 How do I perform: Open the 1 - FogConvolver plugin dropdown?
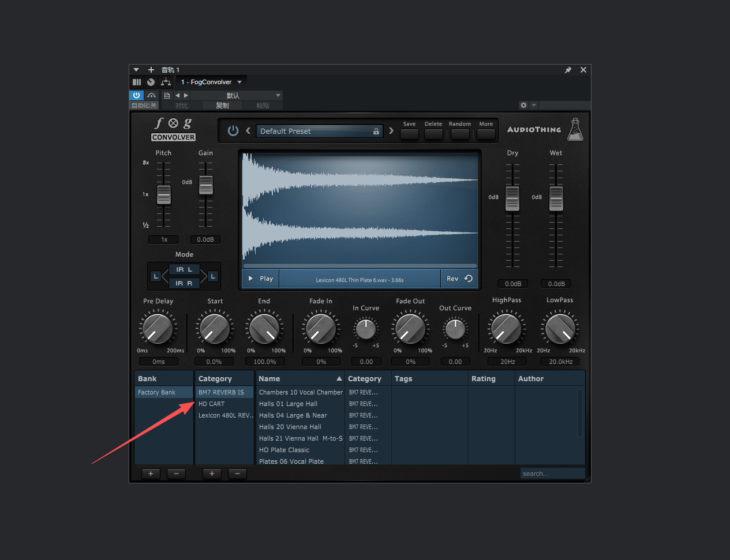point(211,82)
